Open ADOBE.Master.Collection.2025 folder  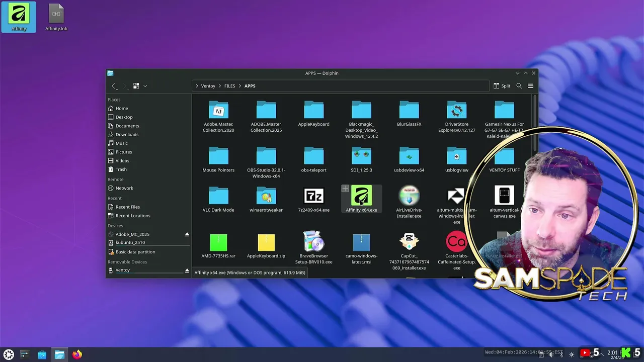click(x=266, y=117)
